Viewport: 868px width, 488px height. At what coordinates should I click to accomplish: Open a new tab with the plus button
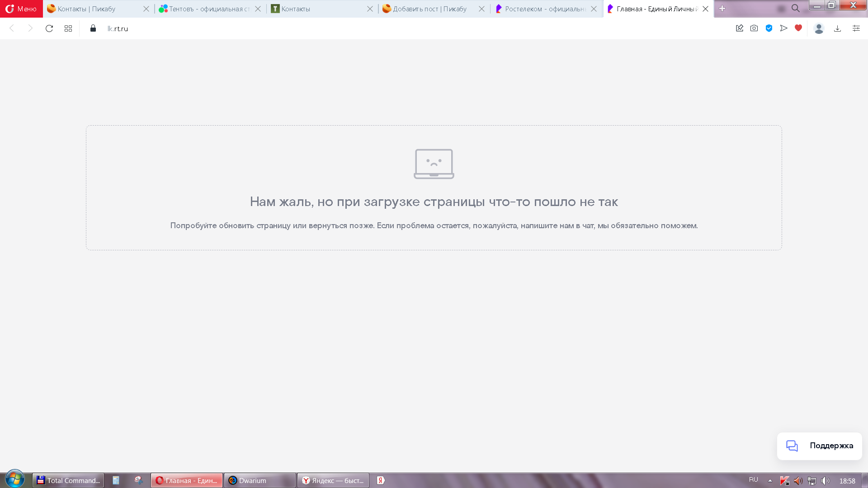722,9
